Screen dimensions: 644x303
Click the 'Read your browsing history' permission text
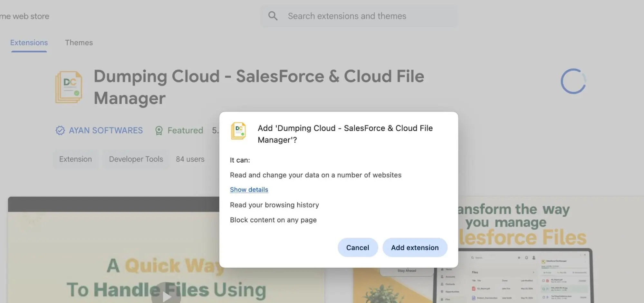[274, 205]
